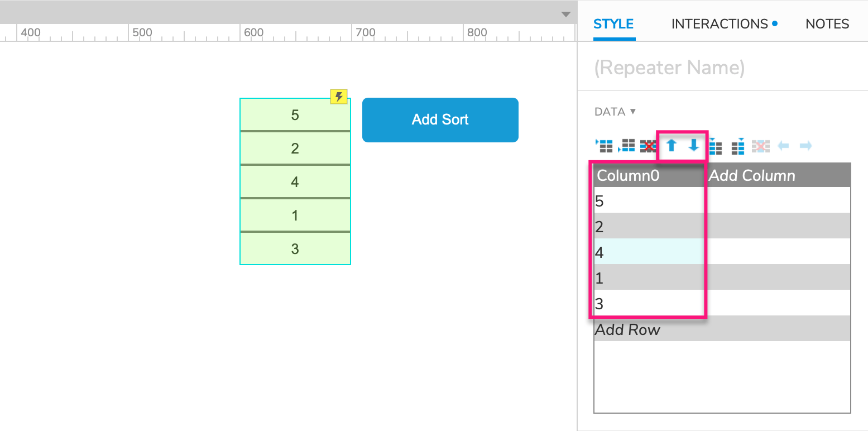
Task: Click the gray dropdown arrow above the ruler
Action: tap(565, 14)
